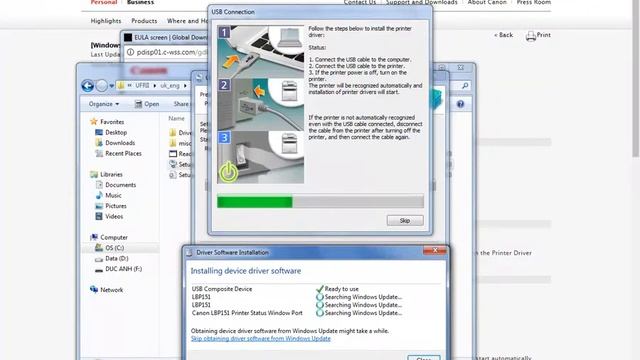Select Computer in the navigation pane
The height and width of the screenshot is (360, 640).
click(109, 237)
